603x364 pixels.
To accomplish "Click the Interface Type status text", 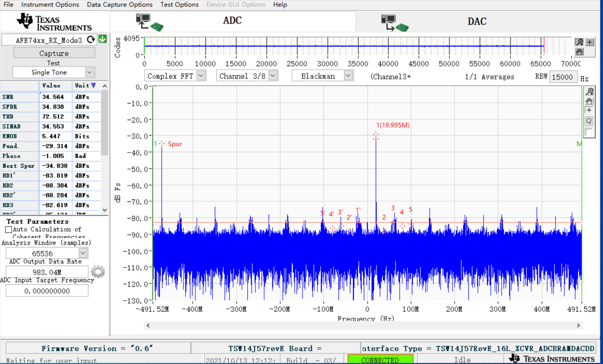I will [x=478, y=348].
